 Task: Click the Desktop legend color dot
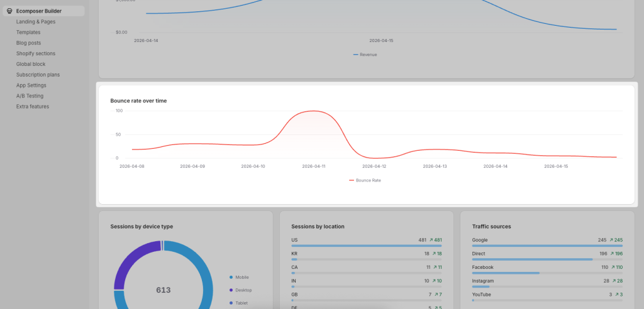click(x=231, y=290)
